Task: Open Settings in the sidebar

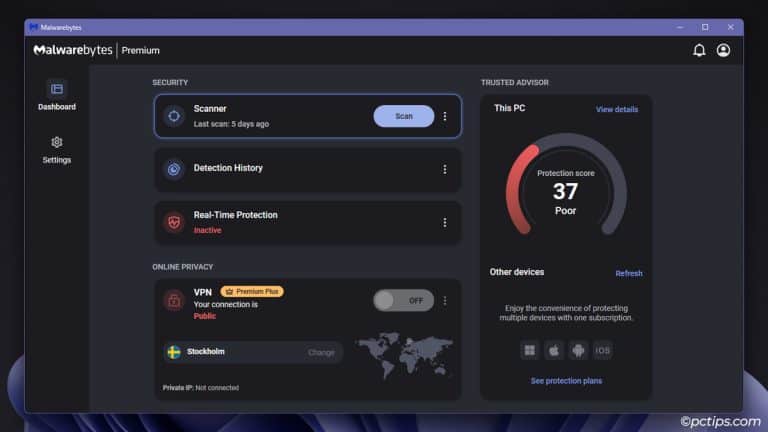Action: coord(57,149)
